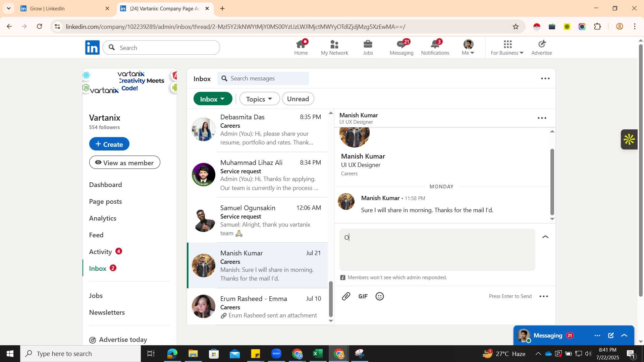The width and height of the screenshot is (644, 362).
Task: Open My Network icon
Action: point(334,47)
